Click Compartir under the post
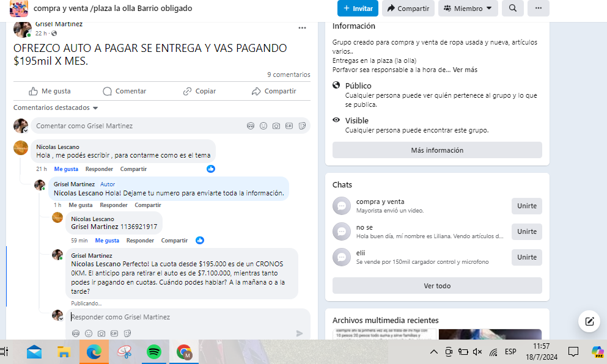This screenshot has width=607, height=364. [x=274, y=91]
